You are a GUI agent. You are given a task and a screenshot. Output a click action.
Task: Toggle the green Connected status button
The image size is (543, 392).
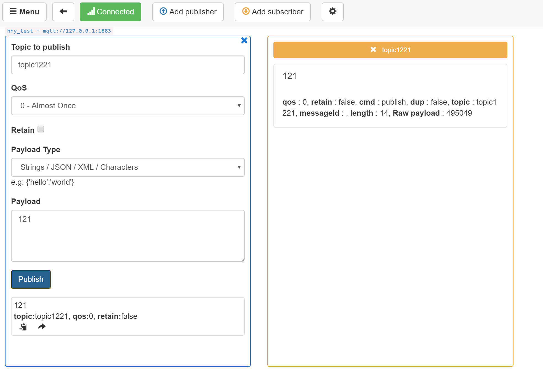110,12
